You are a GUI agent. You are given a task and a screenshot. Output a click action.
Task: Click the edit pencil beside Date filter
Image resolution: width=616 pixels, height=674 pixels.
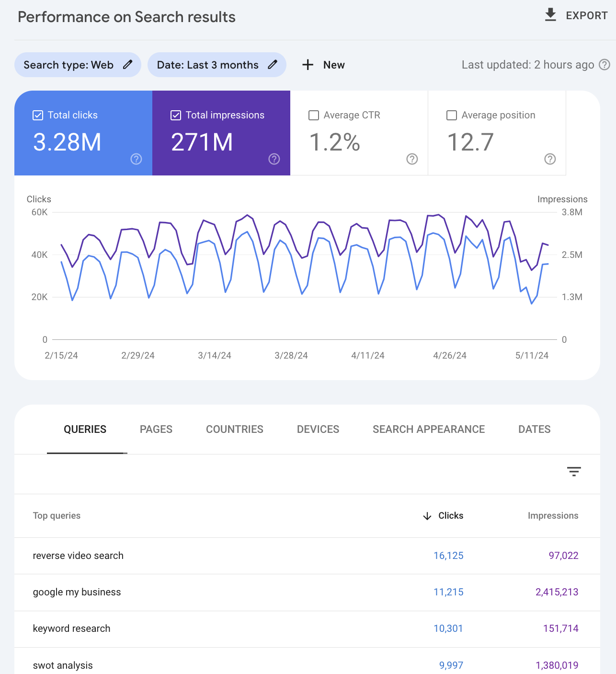tap(273, 64)
